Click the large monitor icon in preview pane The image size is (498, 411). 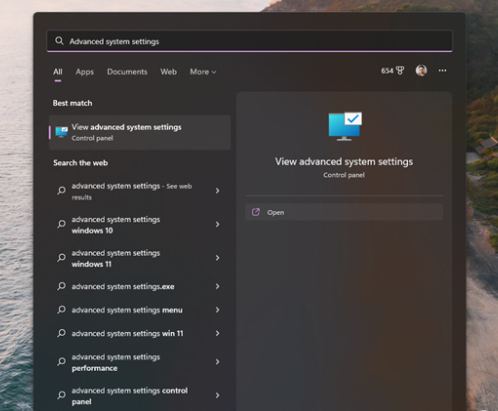345,126
